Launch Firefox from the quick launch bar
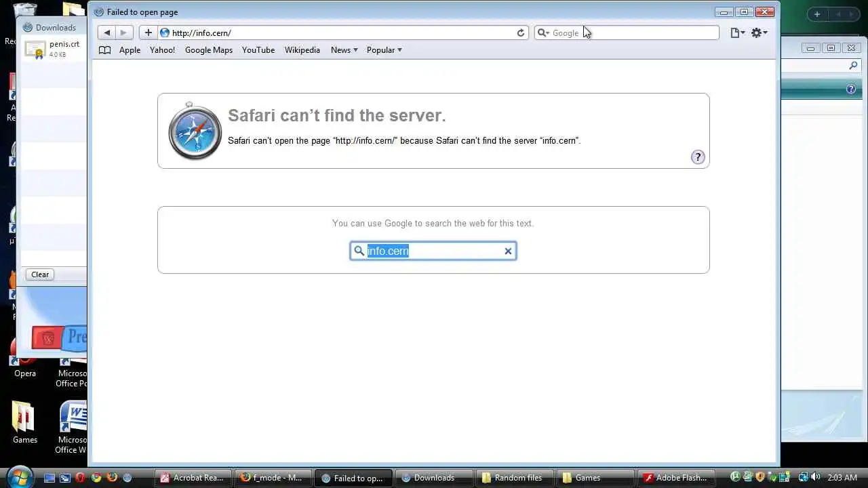868x488 pixels. 112,478
